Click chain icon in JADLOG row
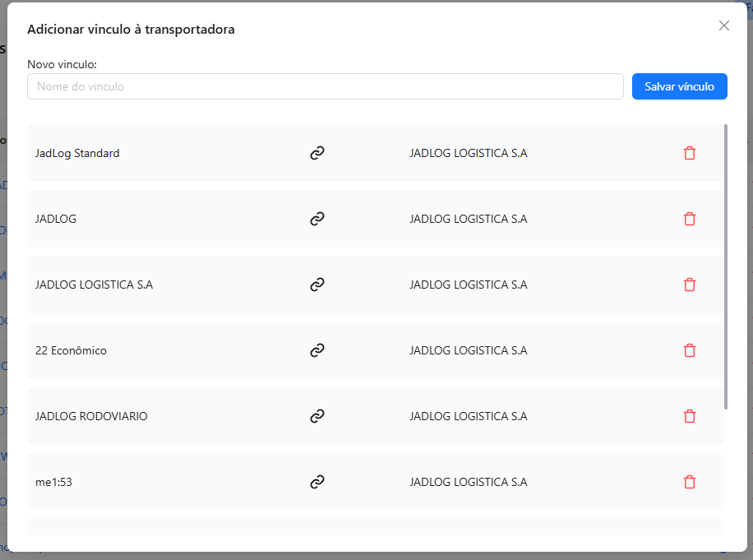 click(x=317, y=219)
